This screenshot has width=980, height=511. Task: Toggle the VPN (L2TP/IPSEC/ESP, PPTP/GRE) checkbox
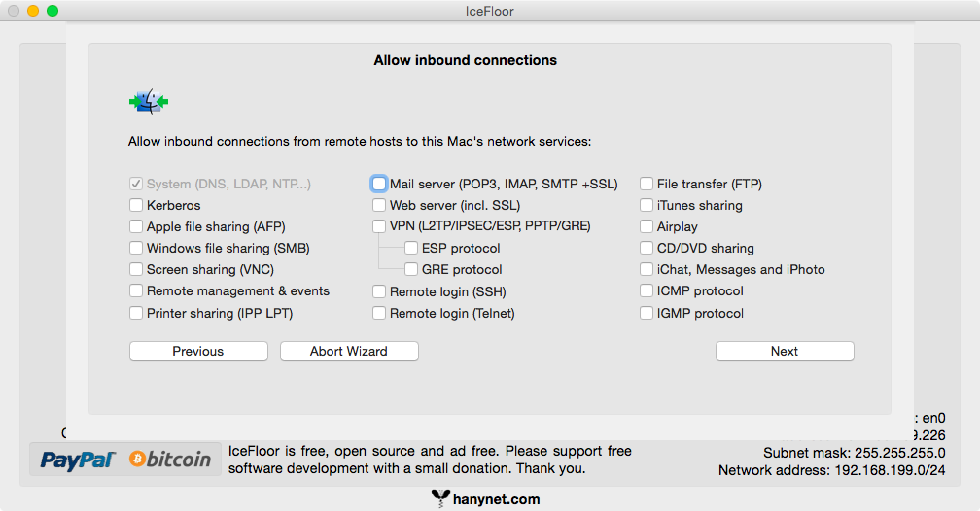(379, 226)
